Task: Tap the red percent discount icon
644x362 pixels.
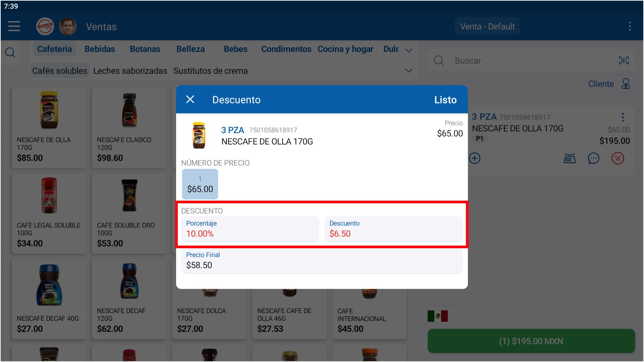Action: (618, 158)
